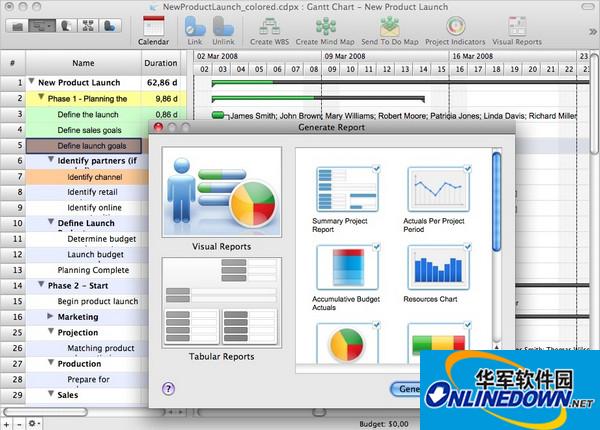Select the Identify channel task row

[x=87, y=177]
